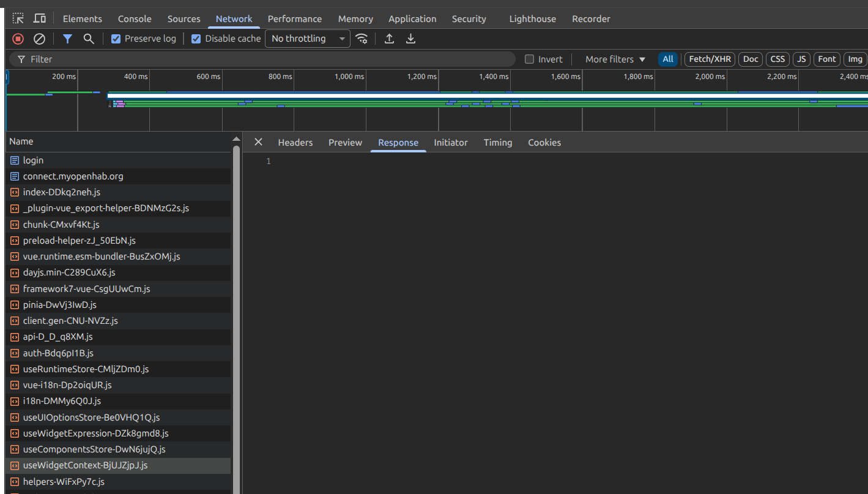Open the No throttling dropdown

point(308,39)
